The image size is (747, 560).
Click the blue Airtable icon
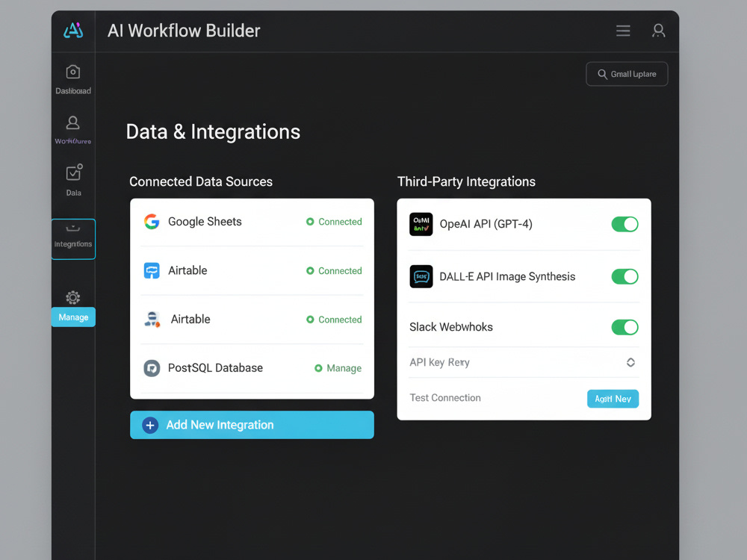click(x=152, y=270)
